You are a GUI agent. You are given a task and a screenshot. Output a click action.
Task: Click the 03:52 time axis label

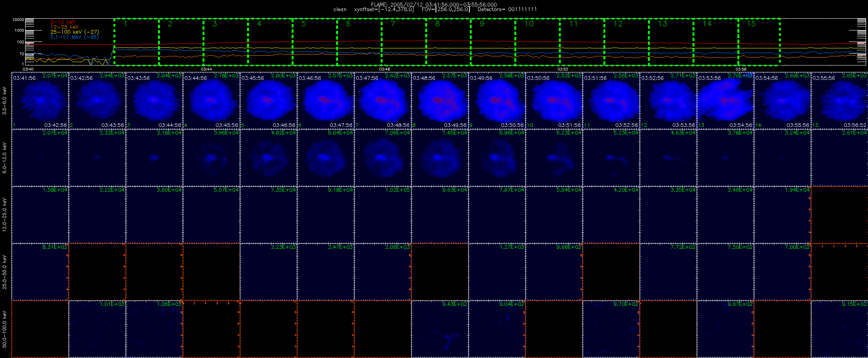tap(563, 69)
